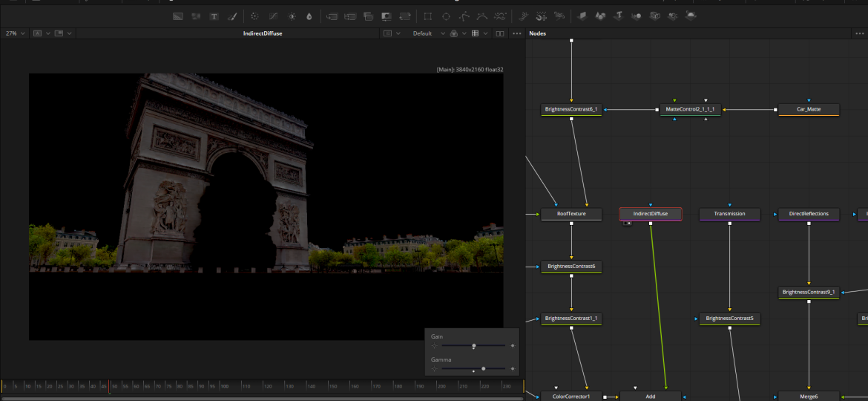Toggle the split dual viewer layout button
Screen dimensions: 868x401
500,33
